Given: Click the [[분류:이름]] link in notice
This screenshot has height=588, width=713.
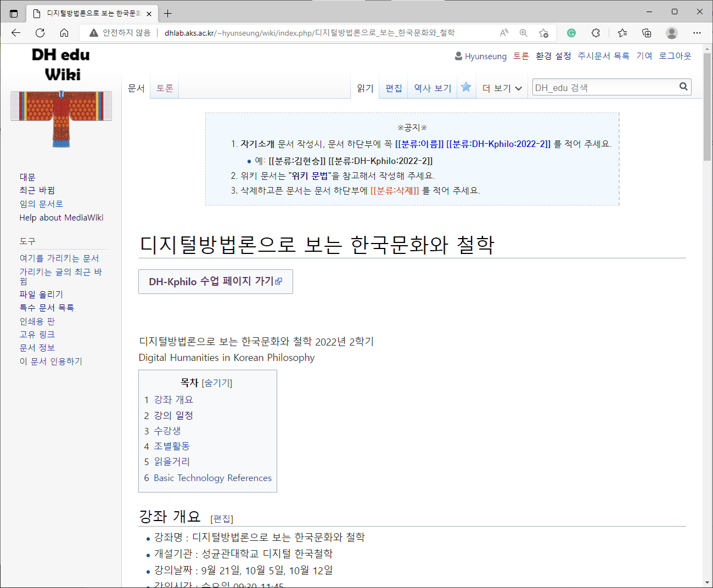Looking at the screenshot, I should [419, 144].
